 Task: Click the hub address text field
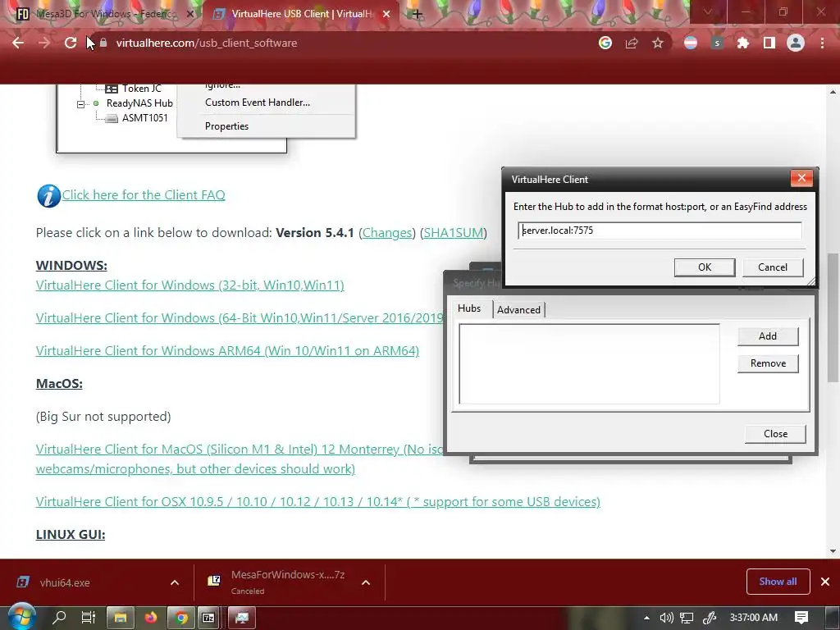tap(660, 231)
